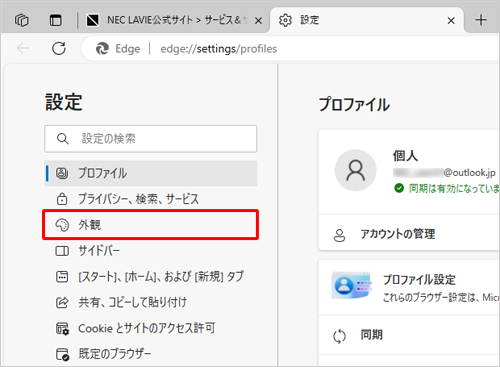This screenshot has height=367, width=500.
Task: Open the 同期 settings row
Action: (x=409, y=335)
